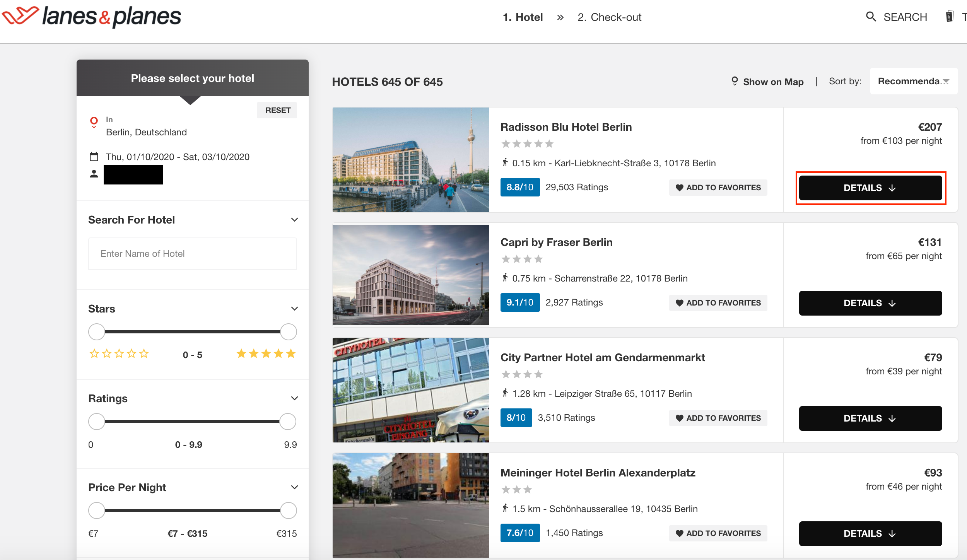Click the walking icon on City Partner Hotel distance
Screen dimensions: 967x560
tap(505, 393)
